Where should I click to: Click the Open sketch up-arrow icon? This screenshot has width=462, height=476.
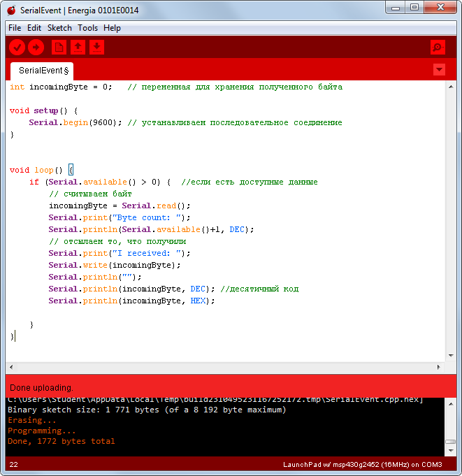click(x=78, y=48)
